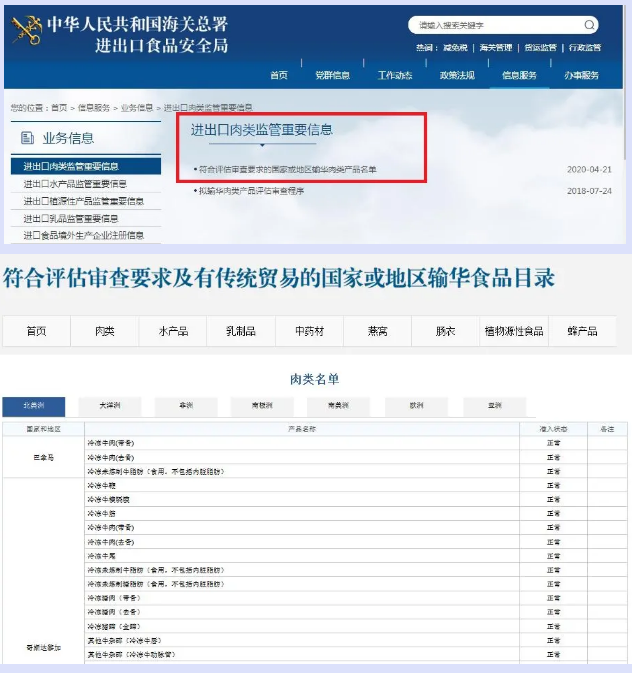Switch to the 北美洲 continent tab
The height and width of the screenshot is (673, 632).
(x=33, y=406)
